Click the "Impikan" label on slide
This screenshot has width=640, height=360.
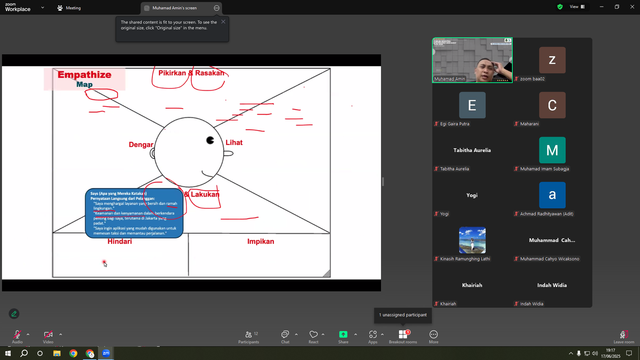pyautogui.click(x=260, y=241)
